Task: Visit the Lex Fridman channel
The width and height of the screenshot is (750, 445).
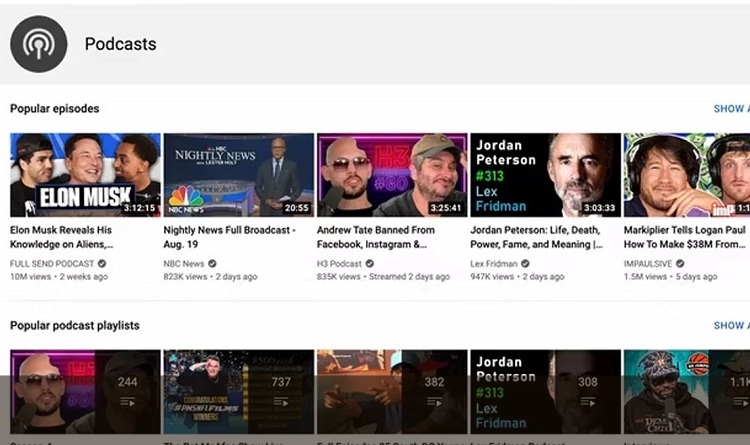Action: [x=494, y=264]
